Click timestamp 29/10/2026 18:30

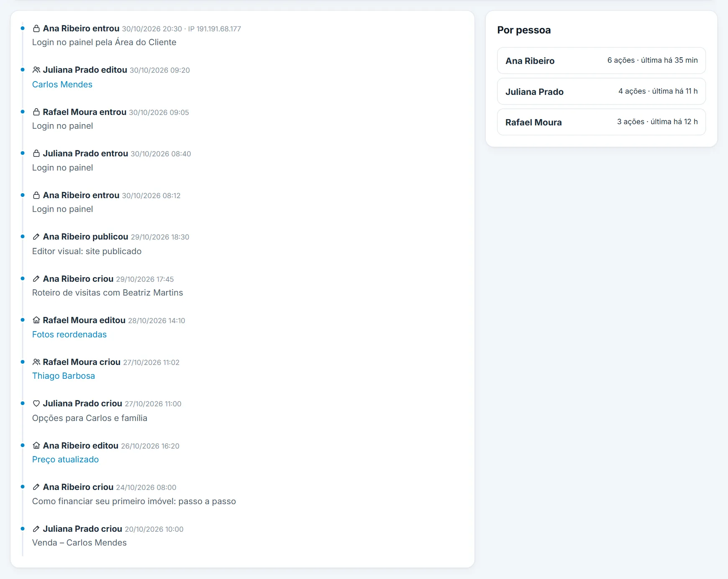point(160,237)
